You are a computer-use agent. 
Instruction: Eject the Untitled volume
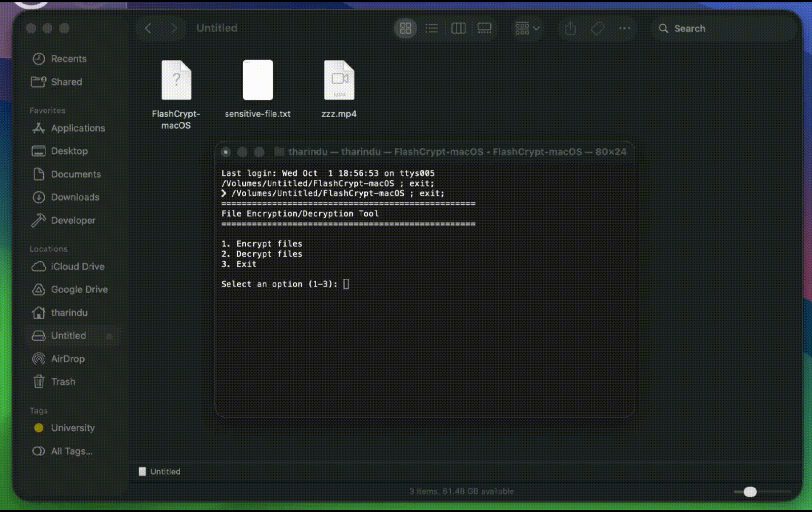click(109, 336)
